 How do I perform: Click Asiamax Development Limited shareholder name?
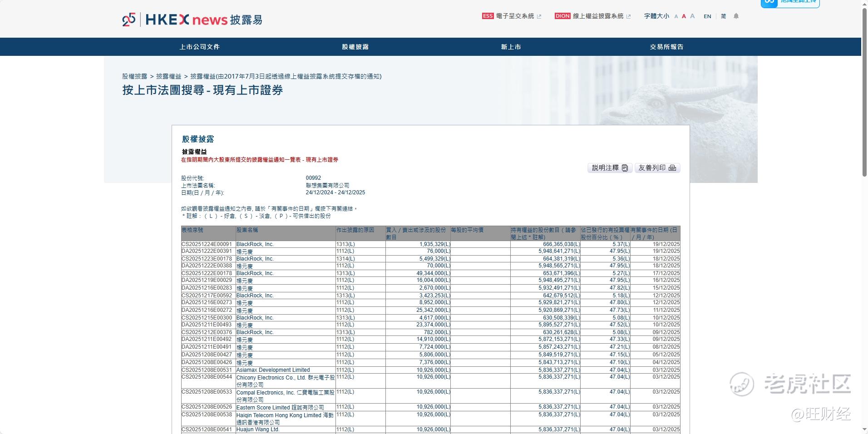coord(273,370)
